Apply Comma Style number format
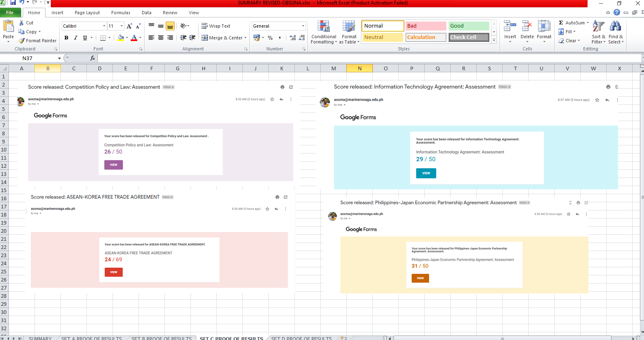The height and width of the screenshot is (340, 644). [x=280, y=38]
